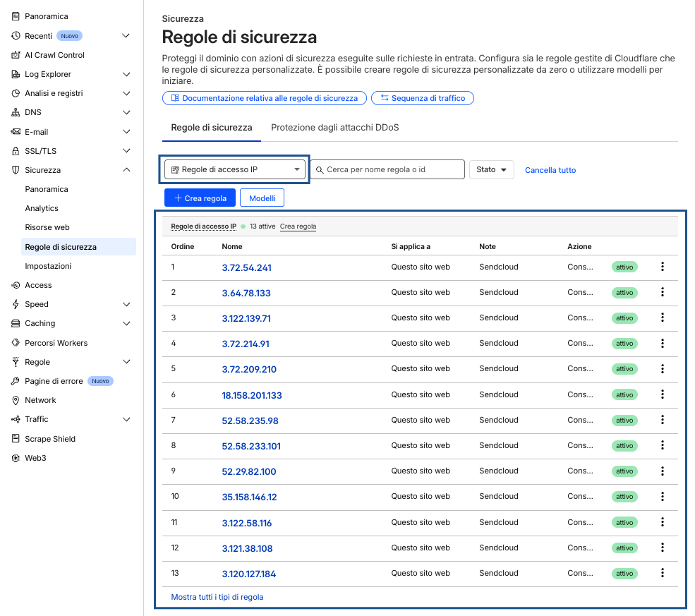Click the SSL/TLS padlock icon

pos(16,151)
